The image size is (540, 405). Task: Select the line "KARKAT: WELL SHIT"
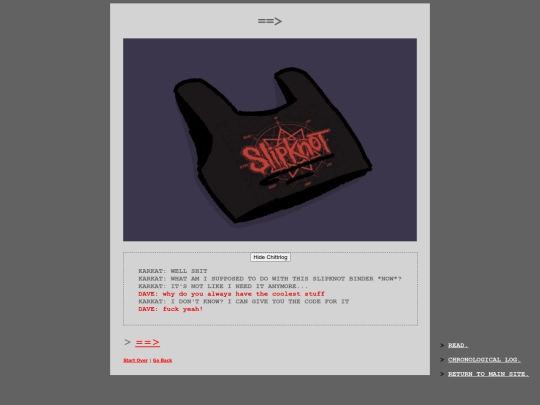[173, 271]
